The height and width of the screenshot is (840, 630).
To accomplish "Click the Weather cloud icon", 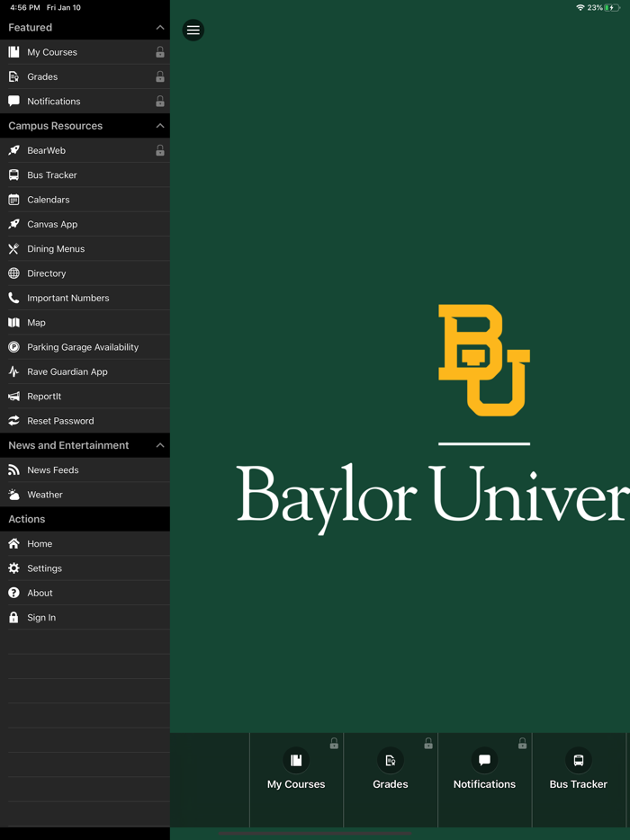I will coord(13,495).
